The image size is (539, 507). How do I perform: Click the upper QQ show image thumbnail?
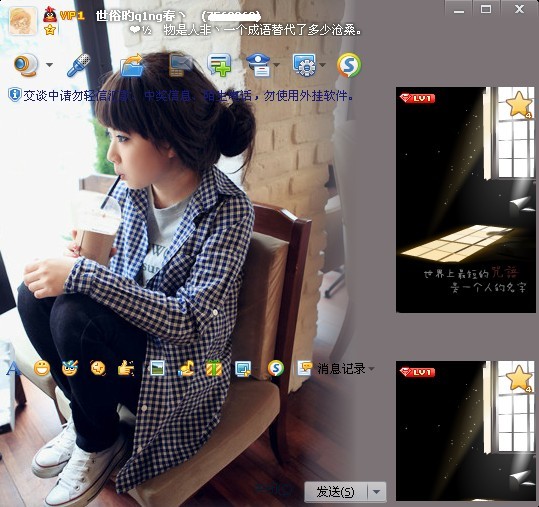[x=465, y=200]
